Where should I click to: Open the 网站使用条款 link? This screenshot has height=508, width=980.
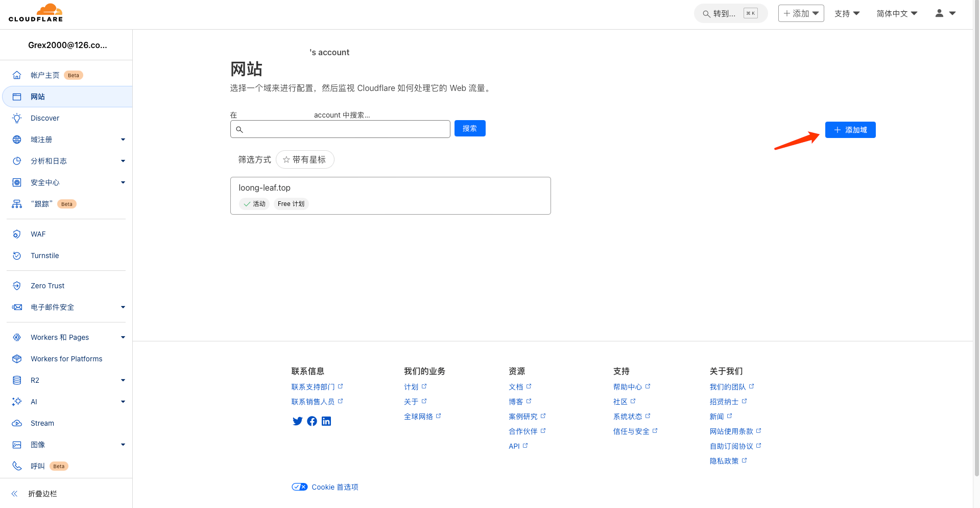click(x=735, y=431)
